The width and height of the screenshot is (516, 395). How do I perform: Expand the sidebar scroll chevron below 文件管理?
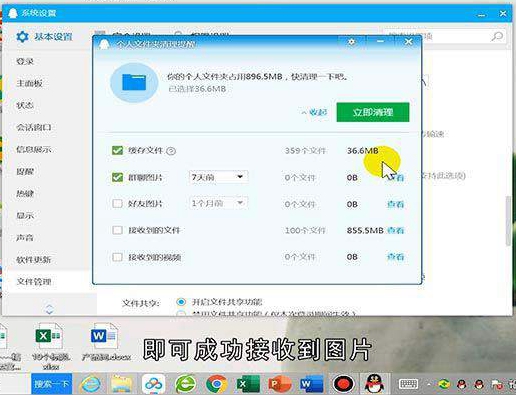click(x=49, y=309)
